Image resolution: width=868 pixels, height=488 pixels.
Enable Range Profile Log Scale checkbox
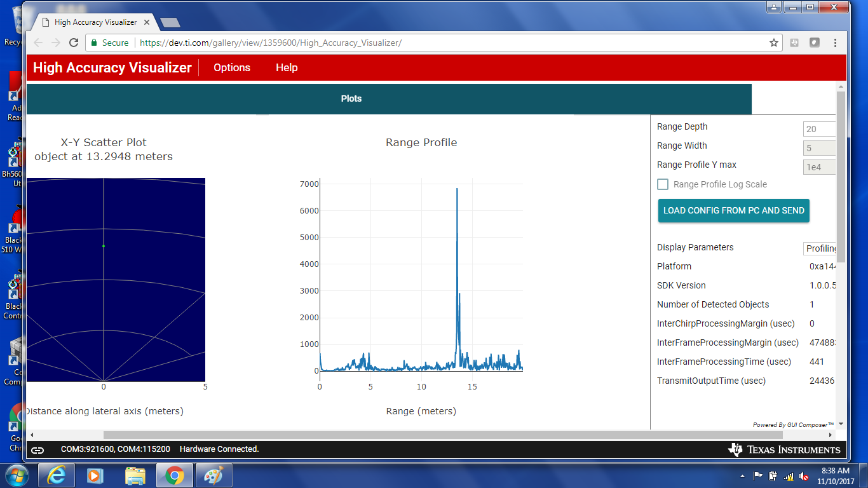point(663,184)
